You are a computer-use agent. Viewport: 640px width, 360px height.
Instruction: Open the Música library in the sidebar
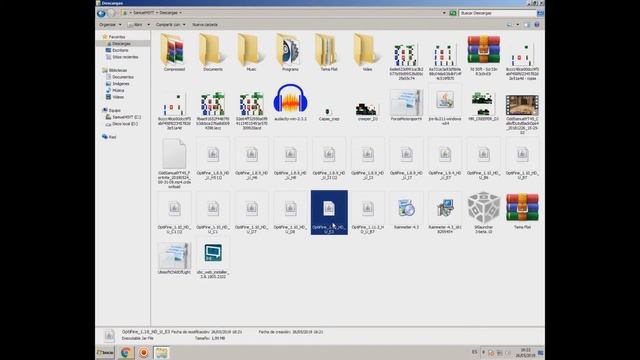[115, 90]
